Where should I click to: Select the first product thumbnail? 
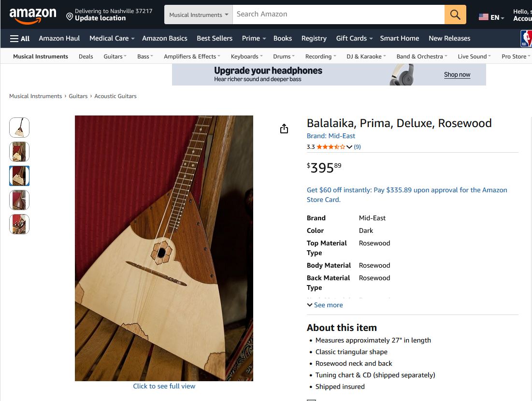click(19, 128)
